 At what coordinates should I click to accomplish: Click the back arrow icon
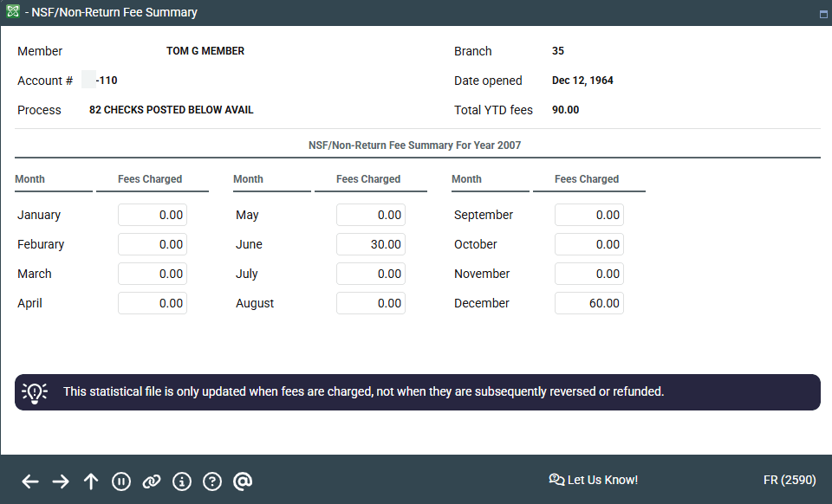30,481
